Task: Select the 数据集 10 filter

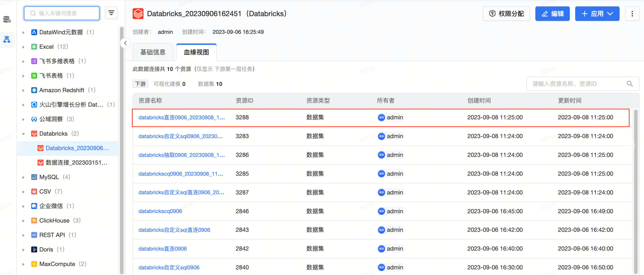Action: pyautogui.click(x=210, y=84)
